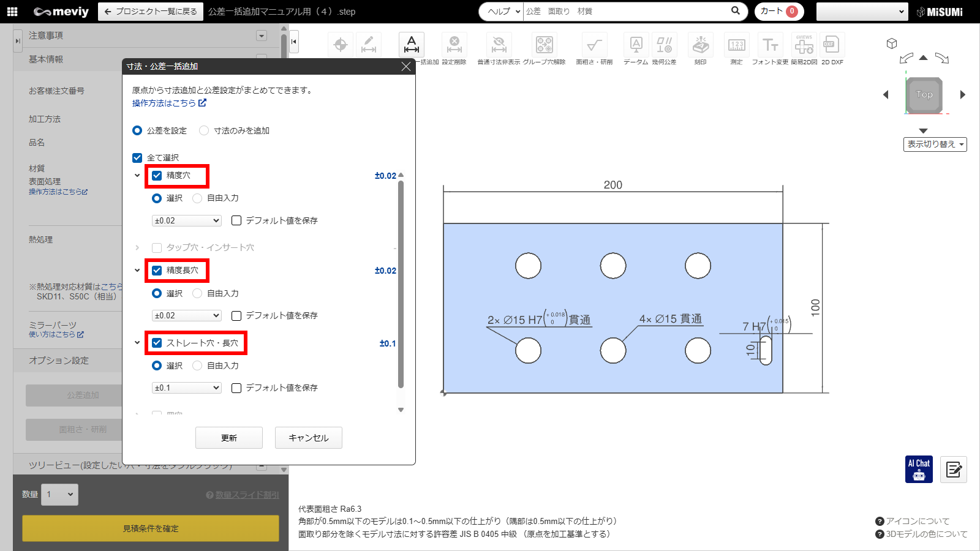
Task: Open the ヘルプ menu in search bar
Action: click(502, 11)
